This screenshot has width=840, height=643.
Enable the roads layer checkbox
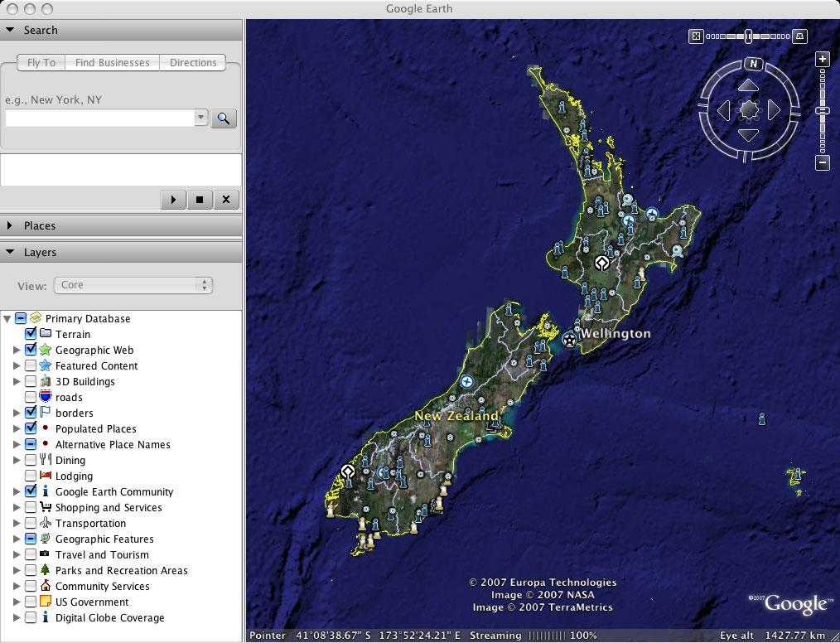click(31, 397)
